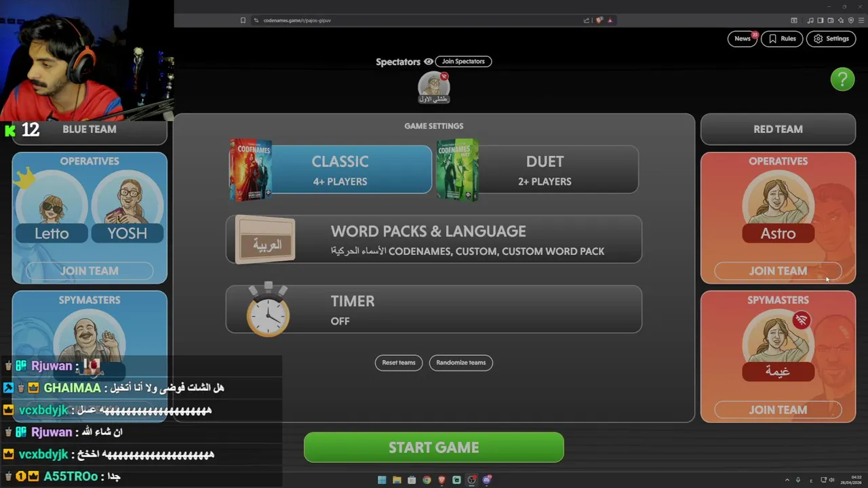The width and height of the screenshot is (868, 488).
Task: Click the Codenames Duet box art
Action: (458, 170)
